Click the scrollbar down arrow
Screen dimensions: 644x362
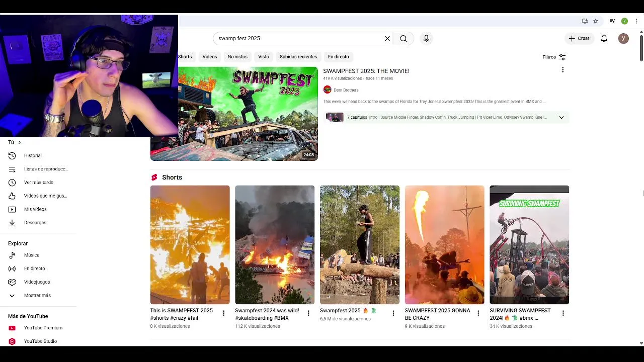click(641, 343)
